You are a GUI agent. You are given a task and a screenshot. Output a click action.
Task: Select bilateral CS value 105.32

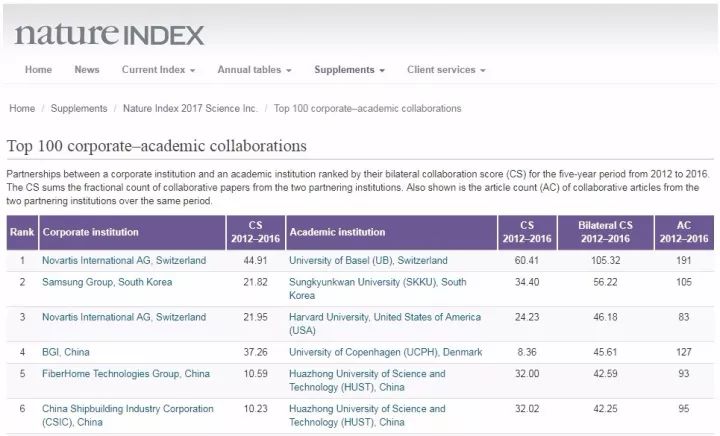[x=606, y=260]
